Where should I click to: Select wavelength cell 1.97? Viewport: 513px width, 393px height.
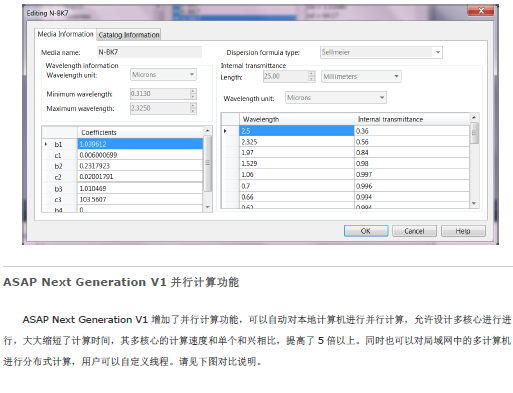[297, 152]
